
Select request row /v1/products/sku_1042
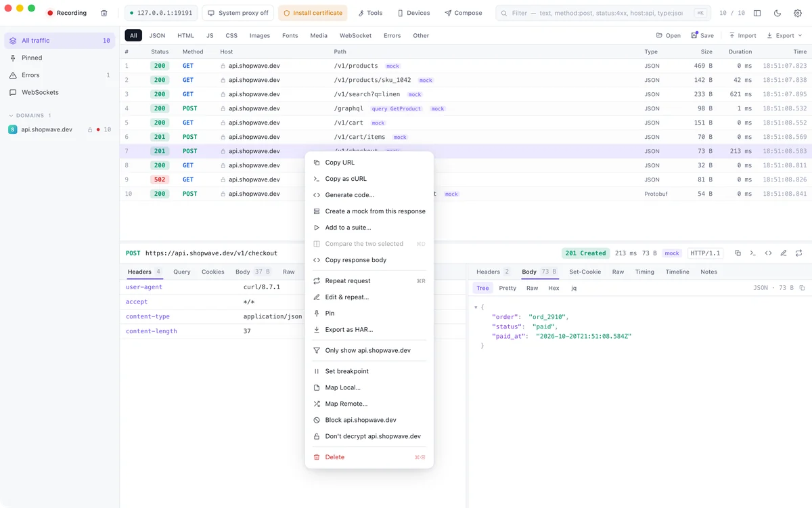click(466, 80)
